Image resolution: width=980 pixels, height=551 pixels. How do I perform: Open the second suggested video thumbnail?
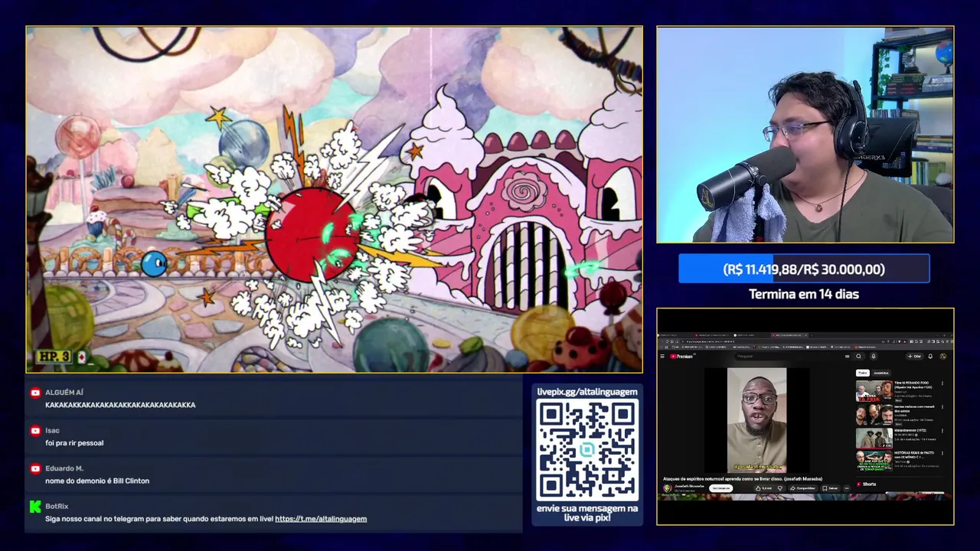click(874, 414)
